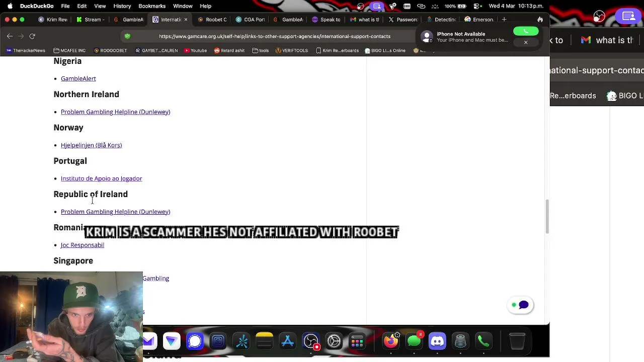The width and height of the screenshot is (644, 362).
Task: Open Notes app from the Dock
Action: pyautogui.click(x=265, y=341)
